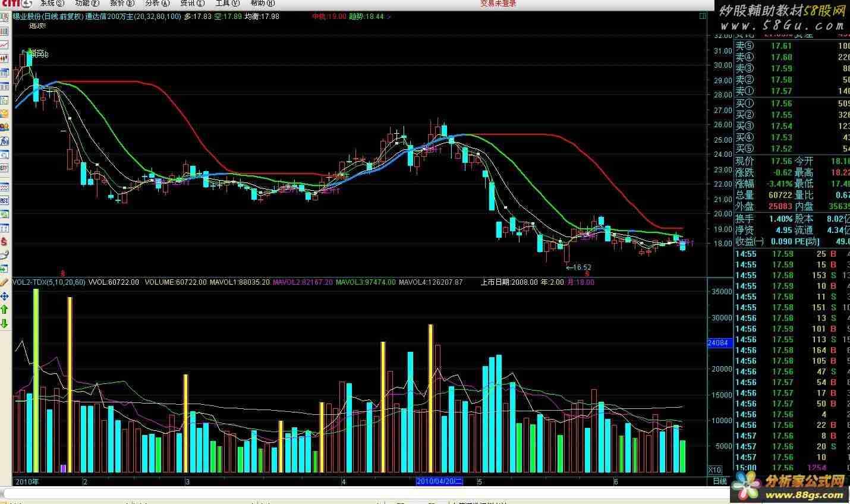Click the quote list icon in left sidebar

pos(5,73)
